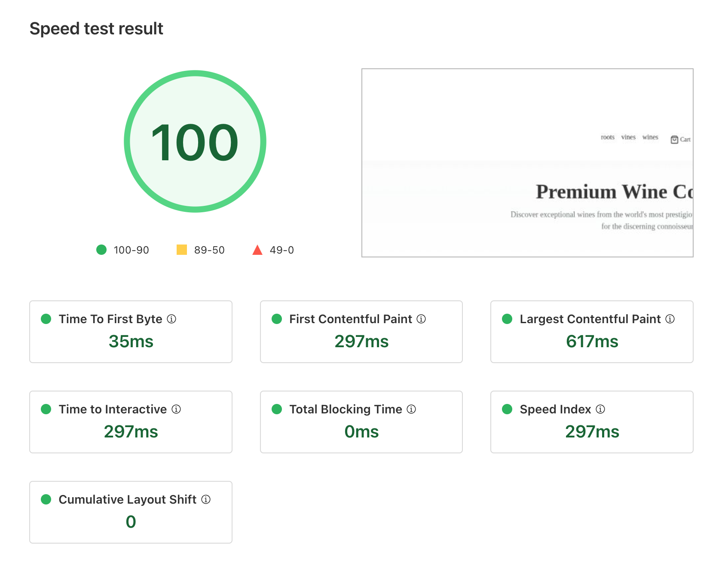728x587 pixels.
Task: Toggle the green indicator on Speed Index card
Action: point(508,409)
